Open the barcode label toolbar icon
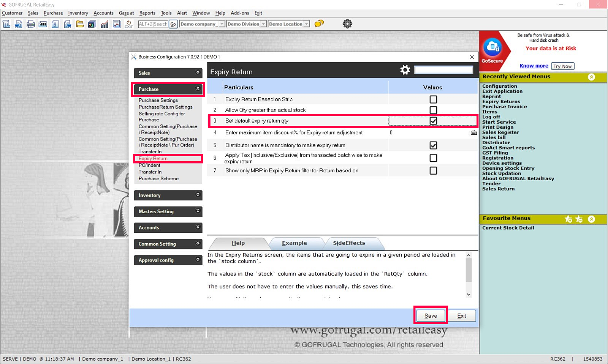Viewport: 608px width, 364px height. pyautogui.click(x=43, y=24)
